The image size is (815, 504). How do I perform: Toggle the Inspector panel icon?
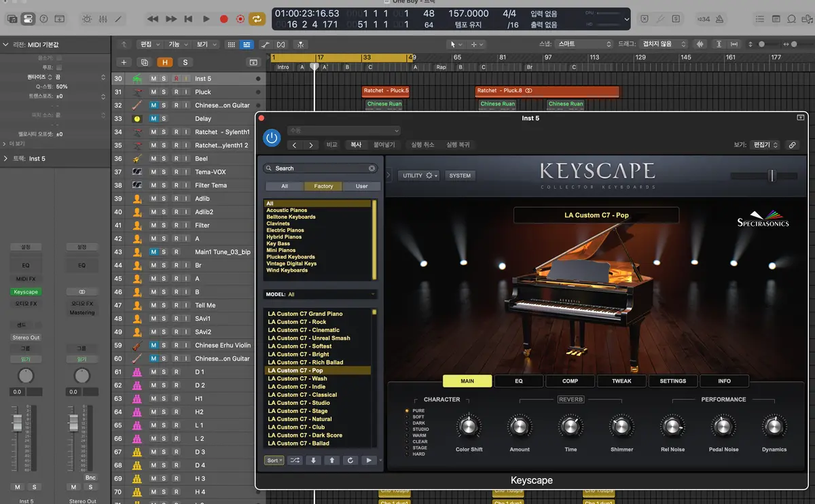pyautogui.click(x=27, y=19)
